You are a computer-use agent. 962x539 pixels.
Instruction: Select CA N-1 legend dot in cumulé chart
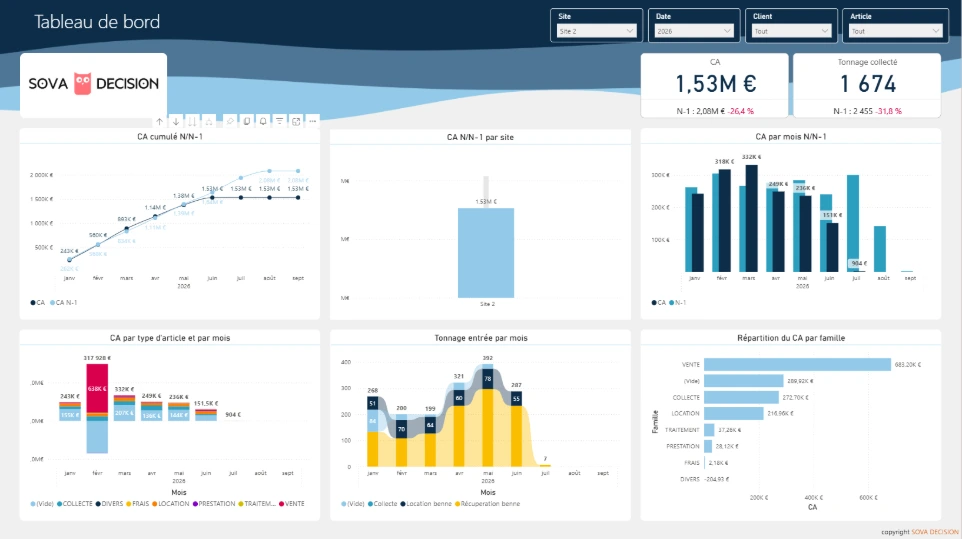[53, 303]
